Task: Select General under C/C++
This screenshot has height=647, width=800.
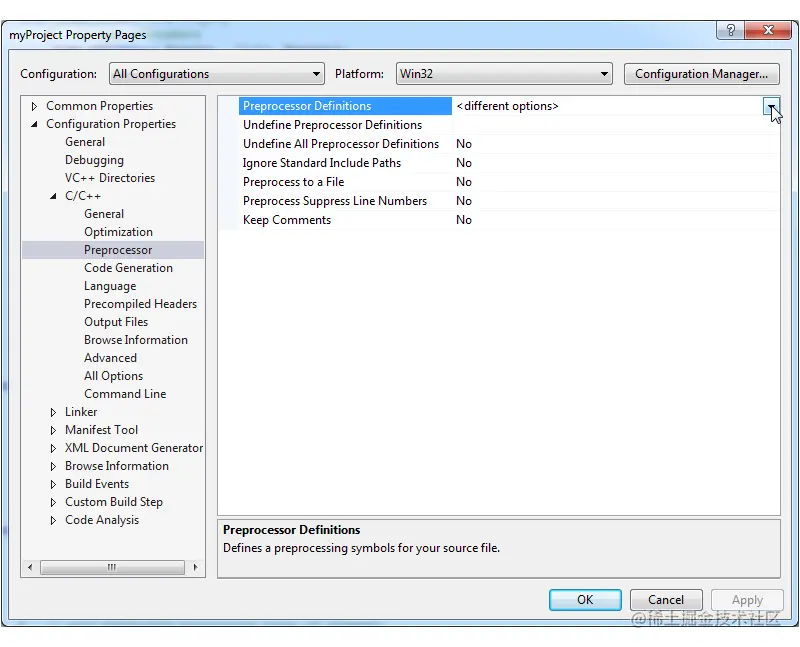Action: point(104,214)
